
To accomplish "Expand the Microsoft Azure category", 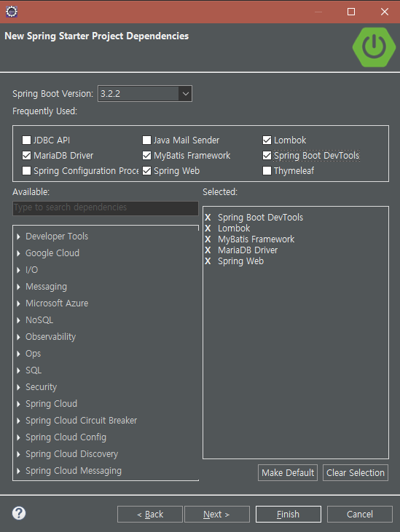I will click(18, 303).
